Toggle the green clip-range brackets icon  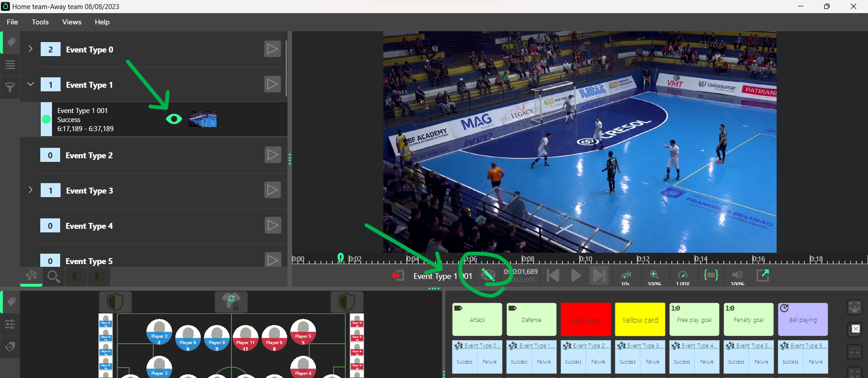tap(711, 275)
